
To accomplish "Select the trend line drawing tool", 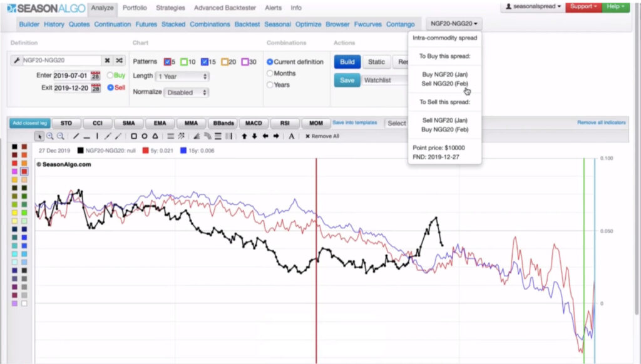I will 76,135.
